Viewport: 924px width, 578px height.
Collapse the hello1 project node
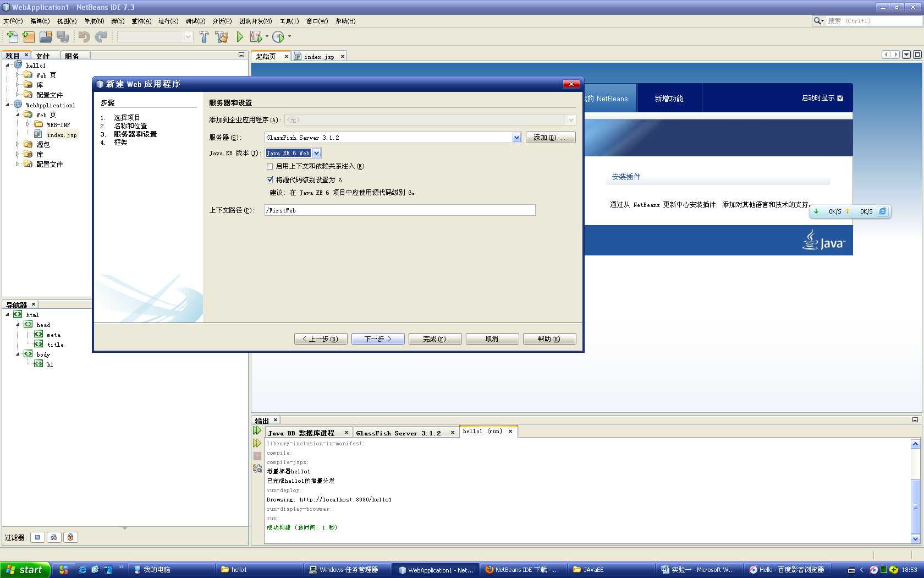pyautogui.click(x=8, y=66)
